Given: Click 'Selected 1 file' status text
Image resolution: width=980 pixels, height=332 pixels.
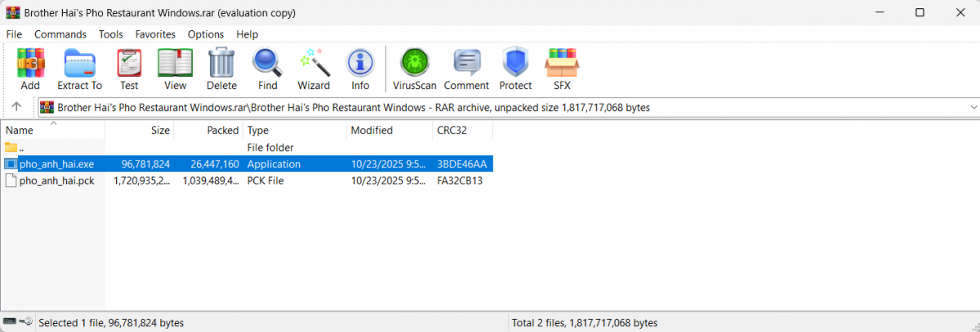Looking at the screenshot, I should coord(111,323).
